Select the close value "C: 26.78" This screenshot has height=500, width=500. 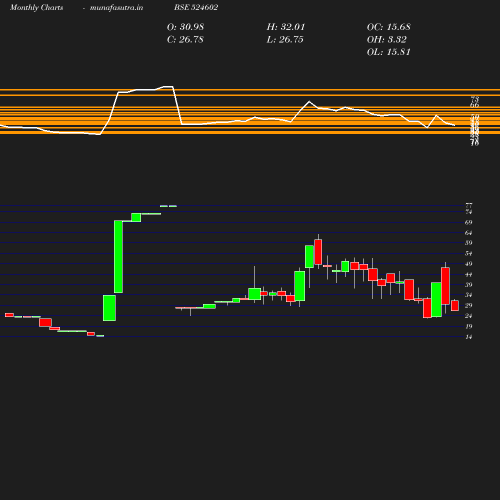pos(185,40)
